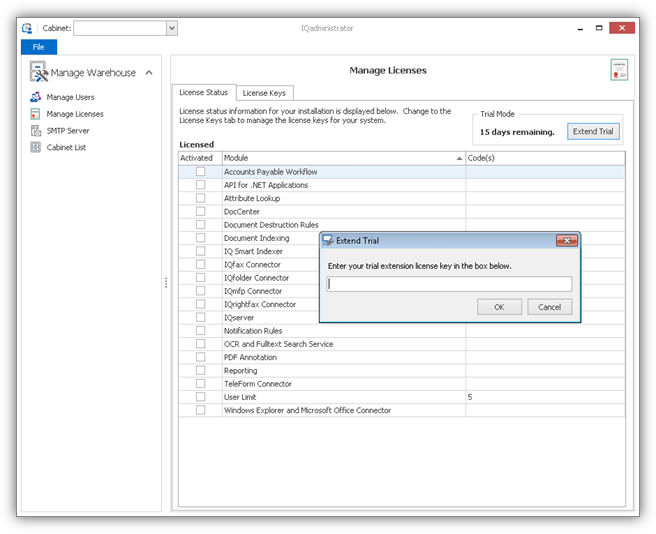This screenshot has width=656, height=534.
Task: Select the Accounts Payable Workflow module row
Action: coord(402,172)
